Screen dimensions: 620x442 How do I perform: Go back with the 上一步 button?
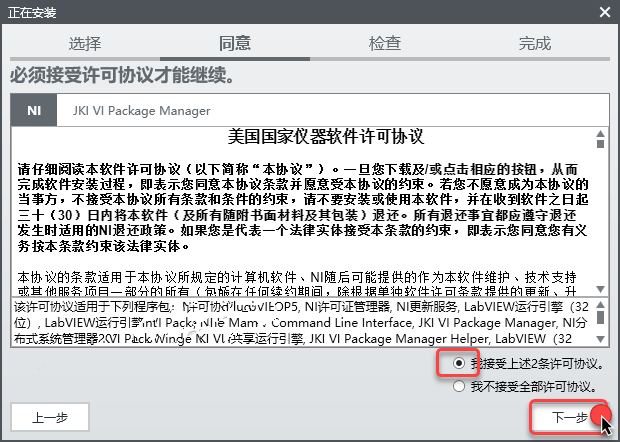pos(50,417)
